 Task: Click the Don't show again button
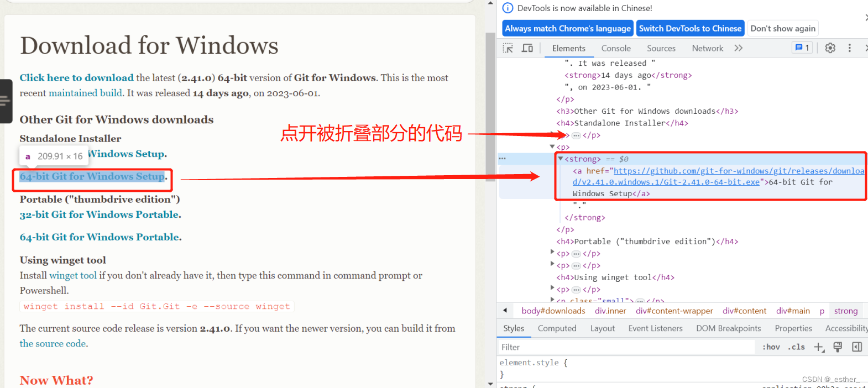(783, 28)
